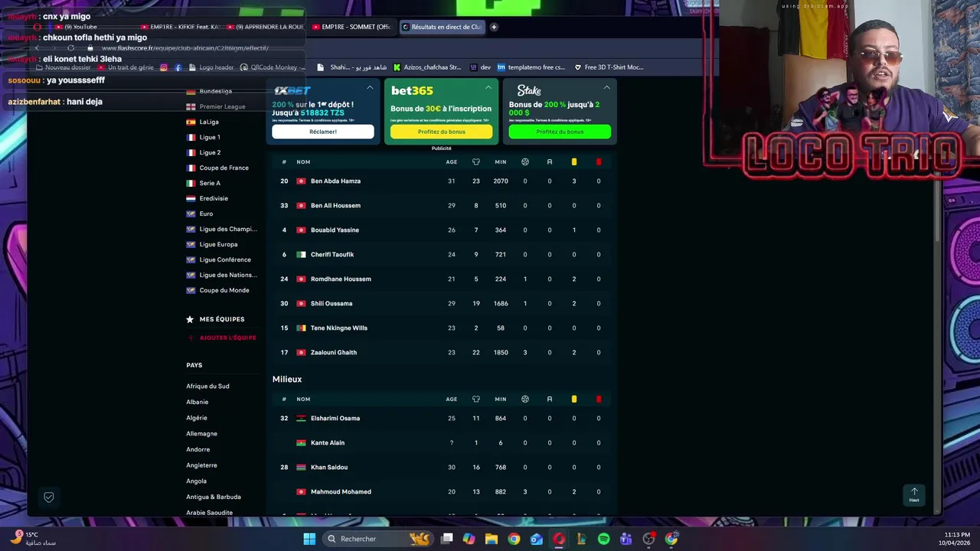The image size is (980, 551).
Task: Click the flashscore.fr address bar
Action: point(185,48)
